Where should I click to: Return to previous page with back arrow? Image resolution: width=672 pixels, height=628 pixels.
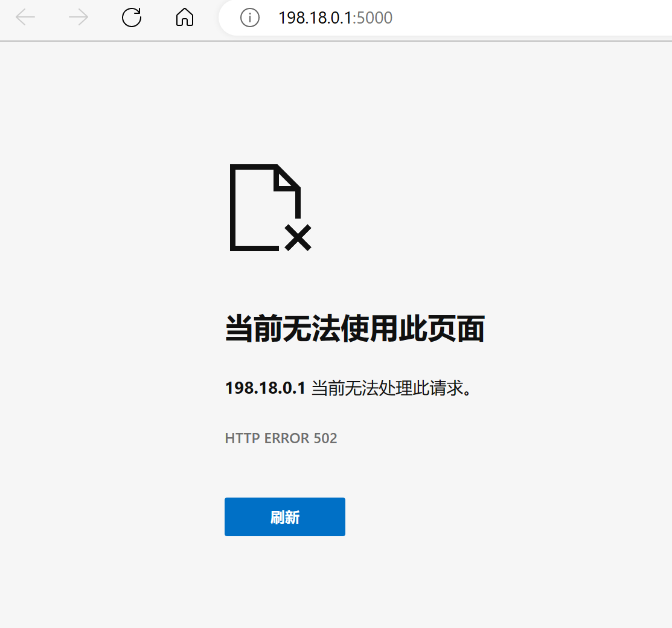click(x=25, y=18)
